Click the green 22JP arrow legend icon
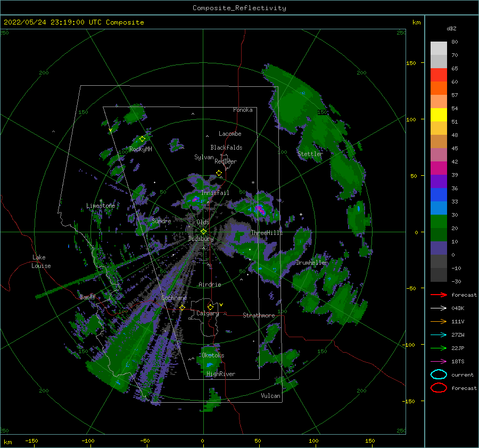Screen dimensions: 479x448 439,348
